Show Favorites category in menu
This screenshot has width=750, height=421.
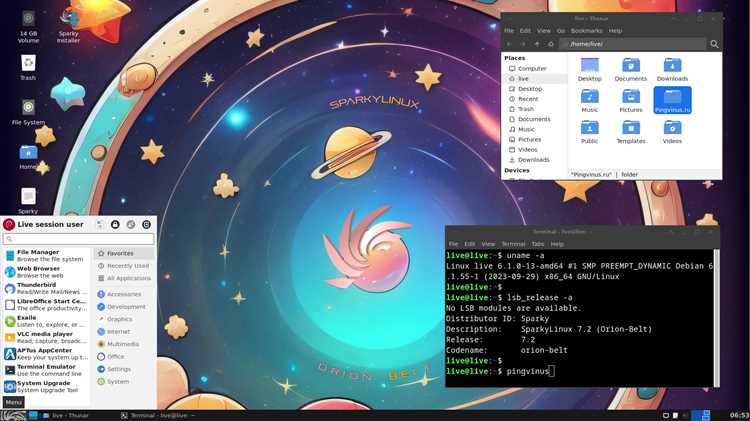pyautogui.click(x=124, y=254)
